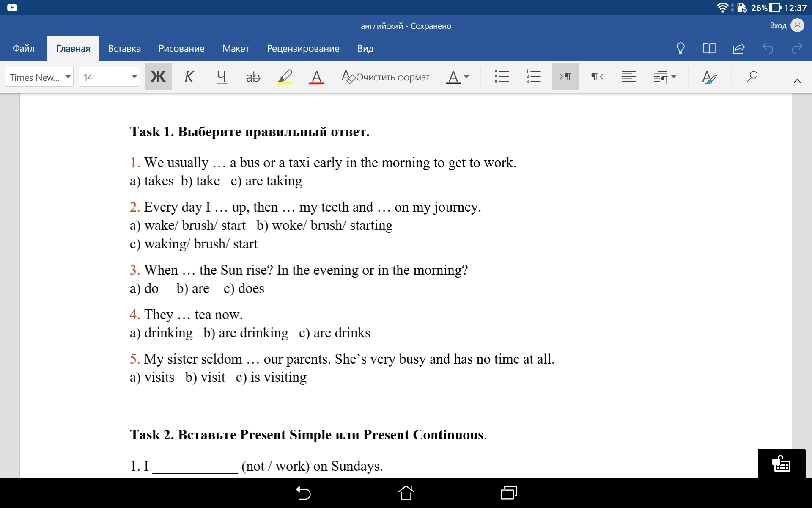Image resolution: width=812 pixels, height=508 pixels.
Task: Open the Tell Me lightbulb icon
Action: 680,48
